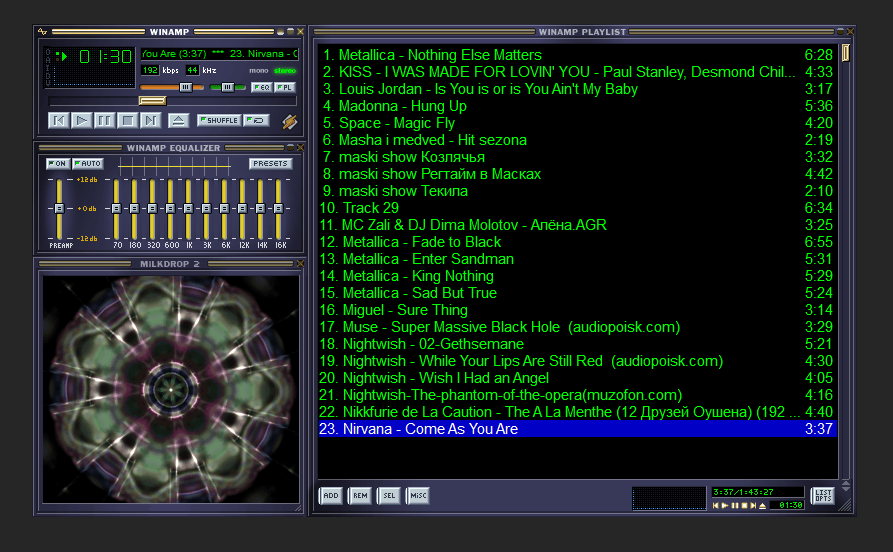The height and width of the screenshot is (552, 893).
Task: Click the MilkDrop visualization image
Action: pos(171,389)
